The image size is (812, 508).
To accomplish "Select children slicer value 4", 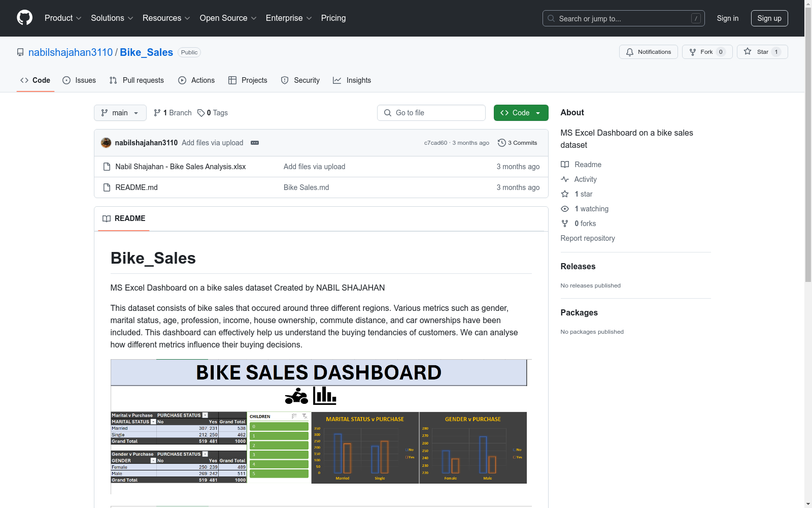I will (279, 464).
